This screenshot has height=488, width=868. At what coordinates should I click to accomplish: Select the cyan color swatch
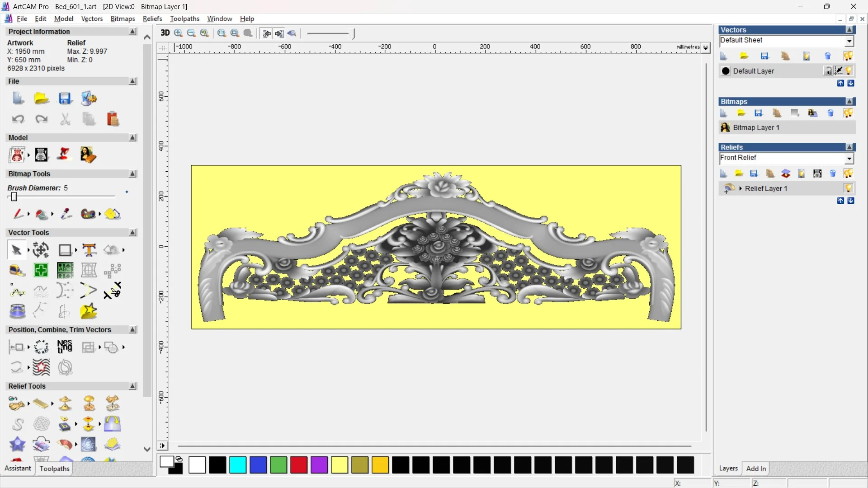pyautogui.click(x=238, y=465)
